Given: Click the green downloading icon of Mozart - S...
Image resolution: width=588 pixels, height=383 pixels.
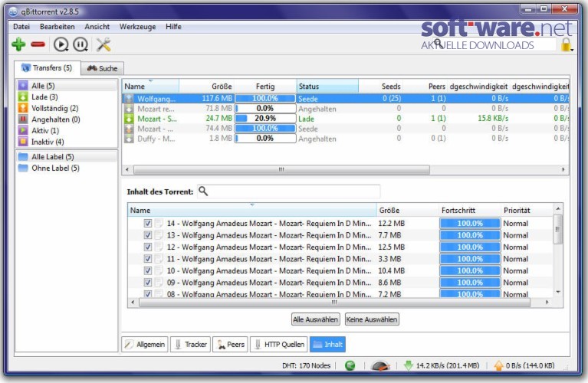Looking at the screenshot, I should (x=129, y=119).
